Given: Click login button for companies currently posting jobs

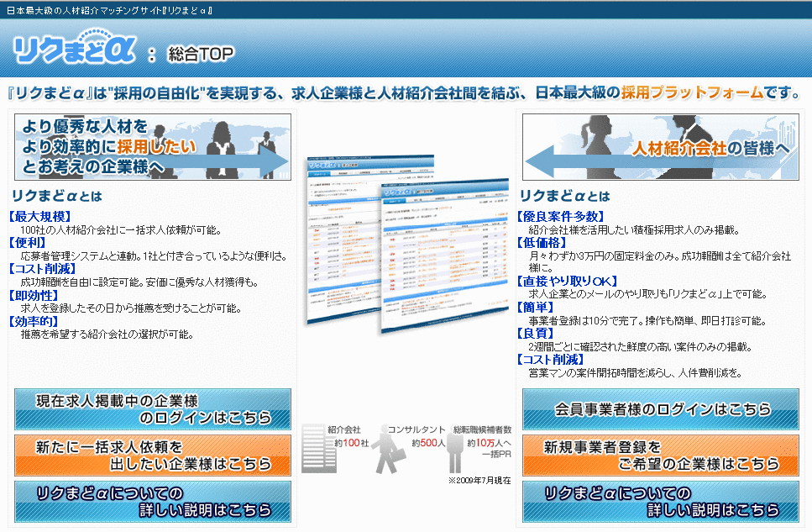Looking at the screenshot, I should coord(153,409).
